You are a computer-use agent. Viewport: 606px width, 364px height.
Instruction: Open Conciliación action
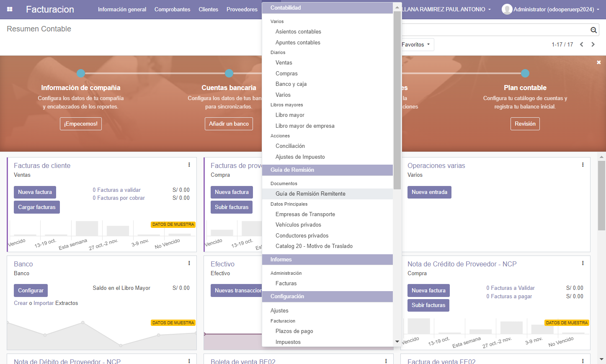[x=327, y=146]
